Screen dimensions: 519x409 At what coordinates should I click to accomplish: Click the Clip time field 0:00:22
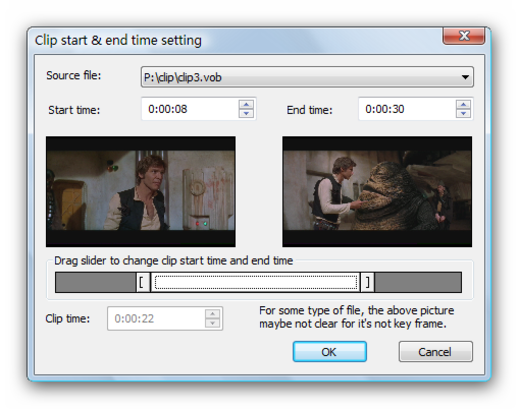pos(156,319)
